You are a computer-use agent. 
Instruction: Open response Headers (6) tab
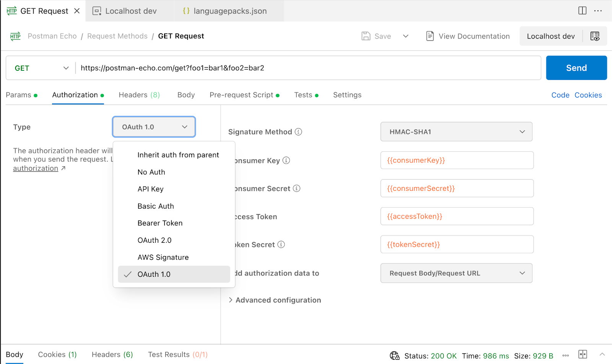(x=112, y=354)
